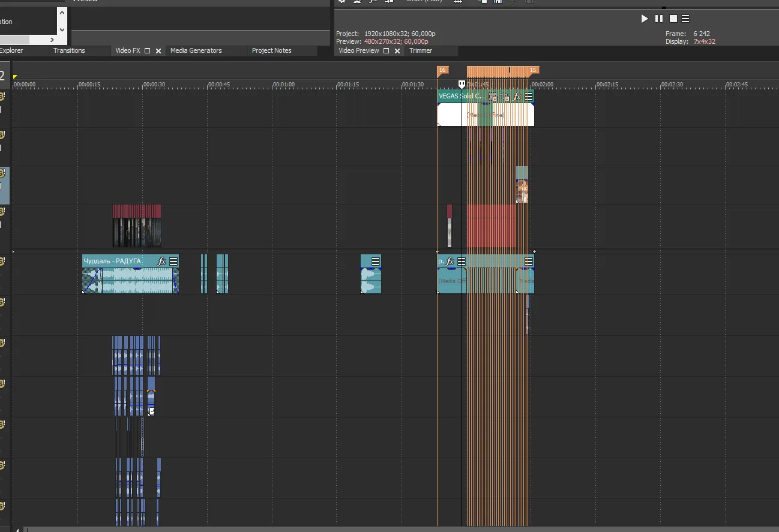
Task: Click the playhead cursor handle on the ruler
Action: [x=462, y=85]
